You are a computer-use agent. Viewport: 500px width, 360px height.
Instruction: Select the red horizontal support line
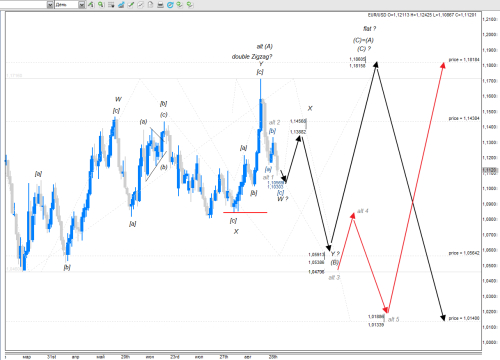(245, 212)
